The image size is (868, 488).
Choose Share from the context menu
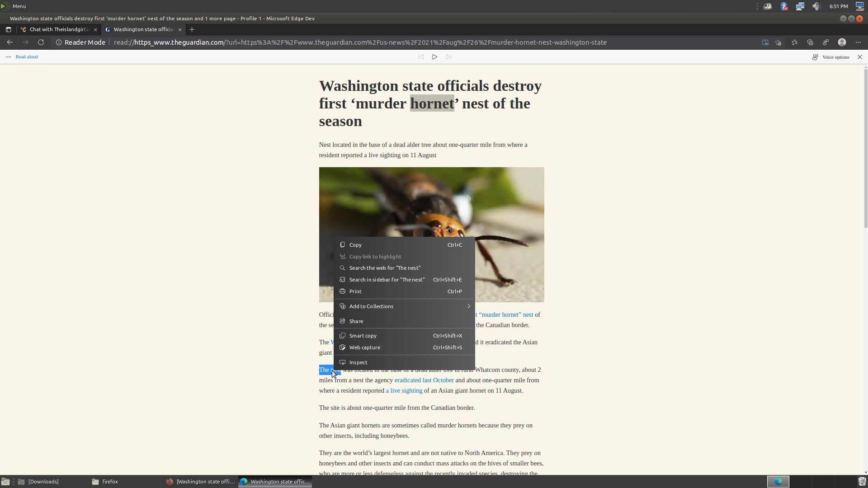tap(404, 321)
